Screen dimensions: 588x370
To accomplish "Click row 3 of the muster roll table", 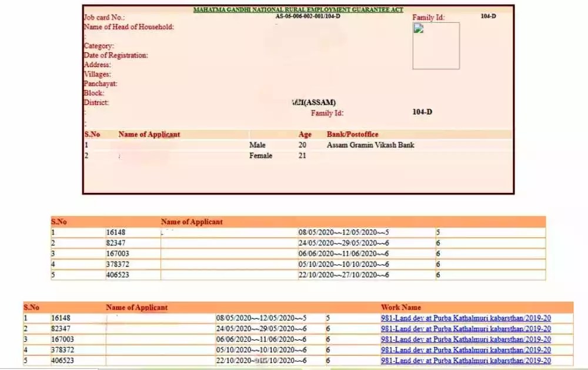I will [176, 339].
